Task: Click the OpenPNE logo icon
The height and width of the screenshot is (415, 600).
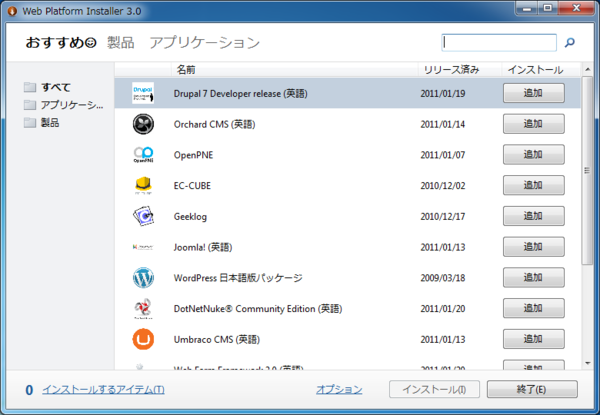Action: point(143,155)
